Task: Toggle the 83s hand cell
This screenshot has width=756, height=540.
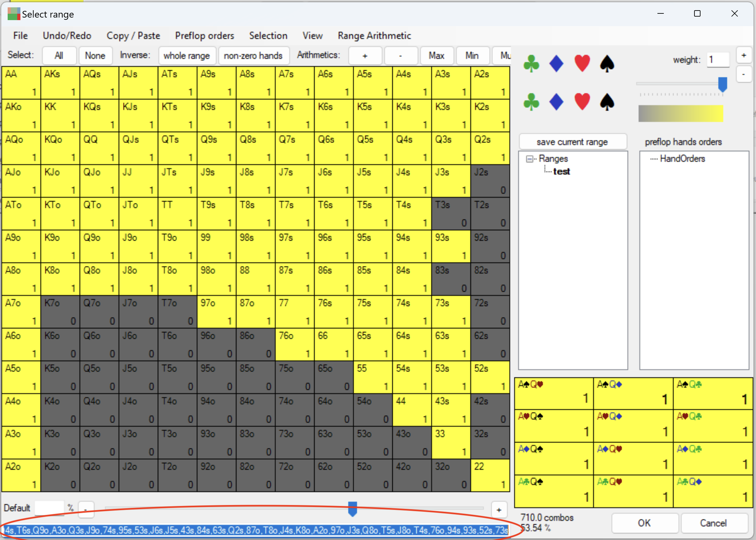Action: click(x=451, y=279)
